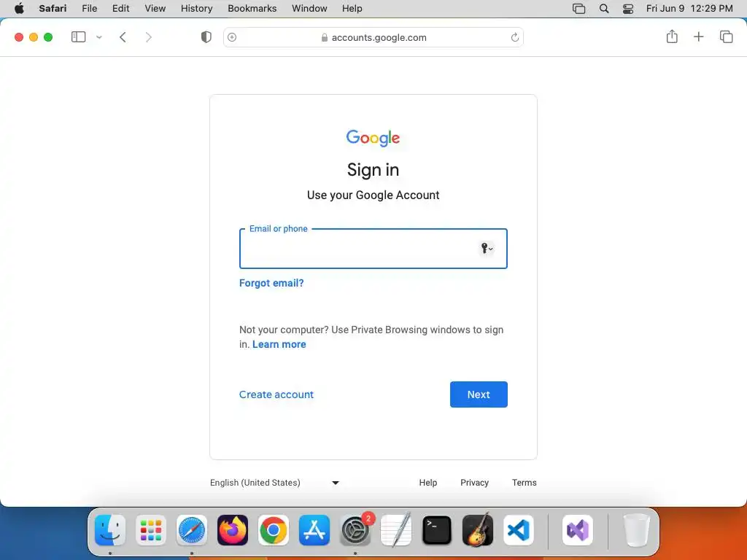Open Spotlight search magnifier in menu bar
Screen dimensions: 747x560
[603, 9]
